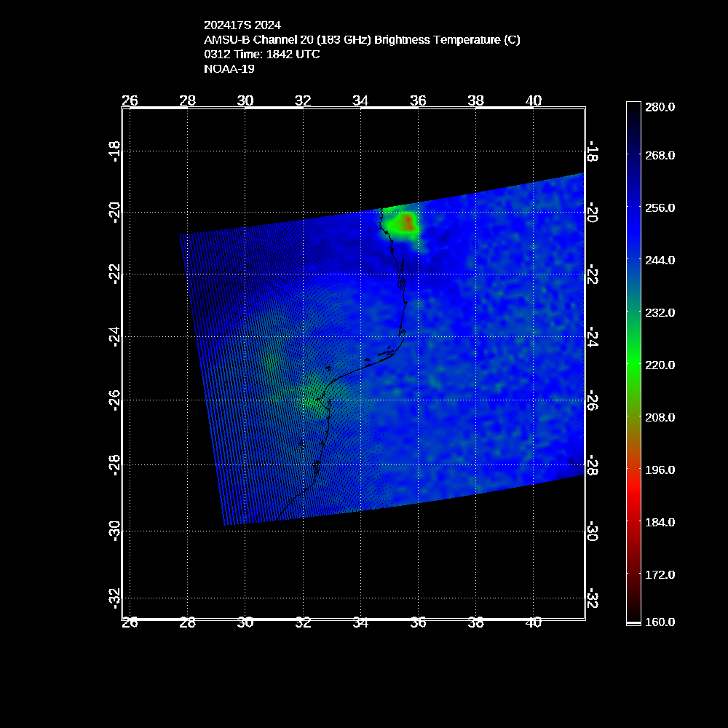Image resolution: width=728 pixels, height=728 pixels.
Task: Click the red convective core on the map
Action: [x=406, y=222]
